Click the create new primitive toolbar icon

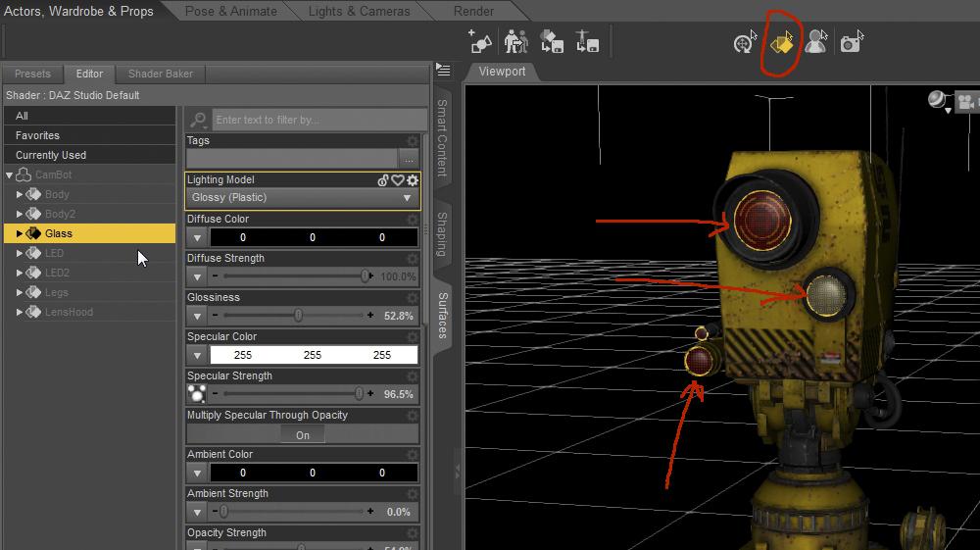(480, 42)
